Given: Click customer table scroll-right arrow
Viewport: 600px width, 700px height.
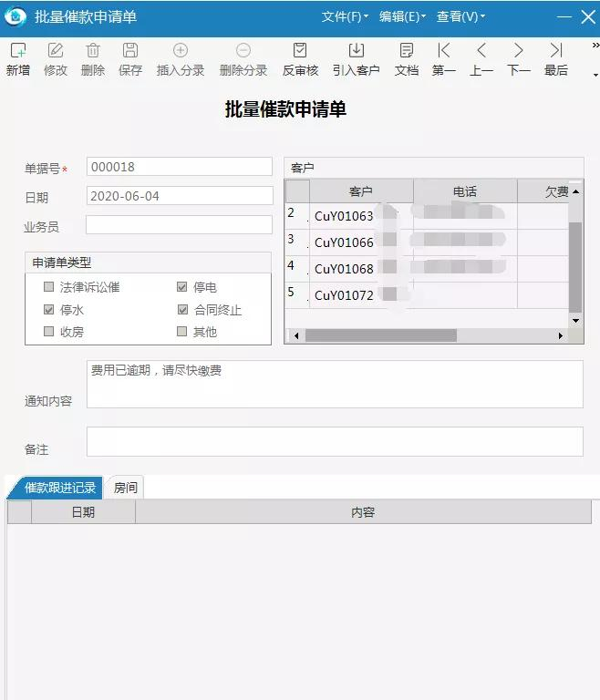Looking at the screenshot, I should (x=561, y=335).
